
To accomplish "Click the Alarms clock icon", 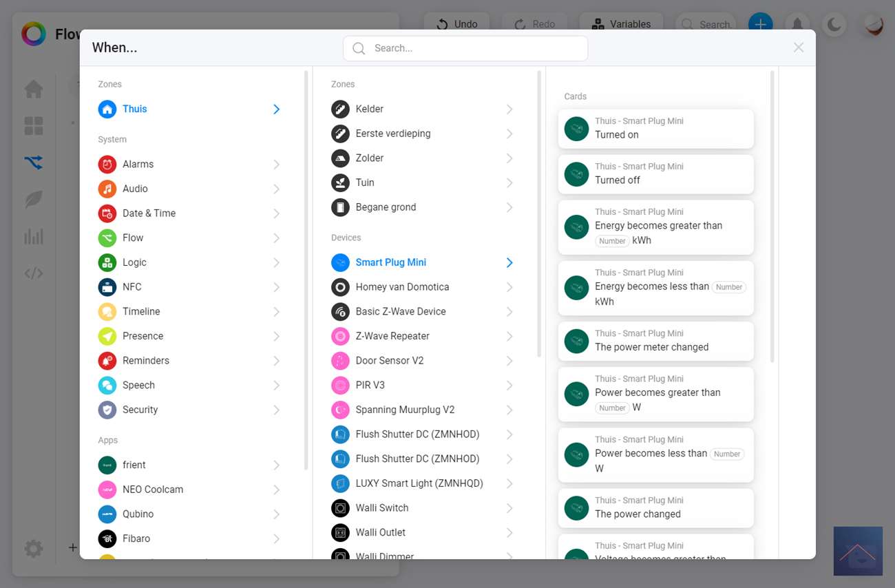I will [107, 164].
